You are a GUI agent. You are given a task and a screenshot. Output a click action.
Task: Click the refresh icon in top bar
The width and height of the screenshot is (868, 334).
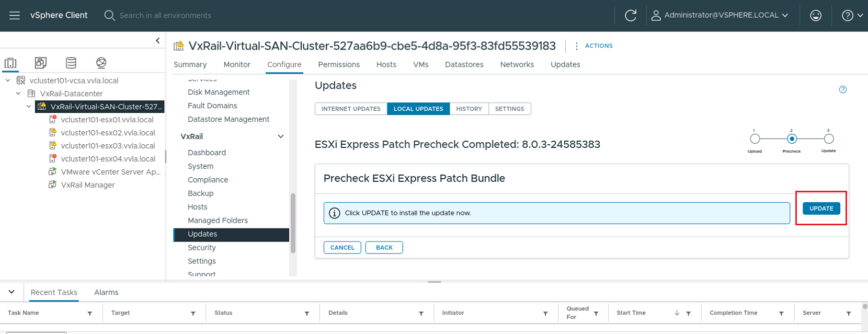631,16
